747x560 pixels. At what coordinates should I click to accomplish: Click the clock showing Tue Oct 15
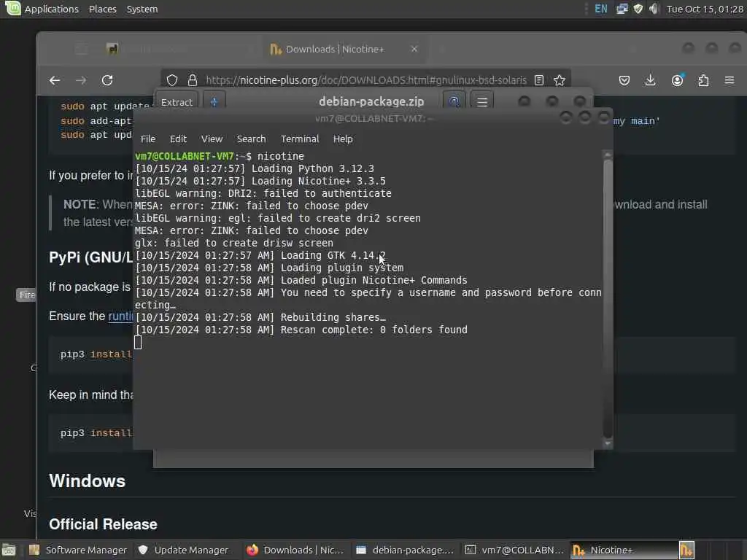(705, 9)
